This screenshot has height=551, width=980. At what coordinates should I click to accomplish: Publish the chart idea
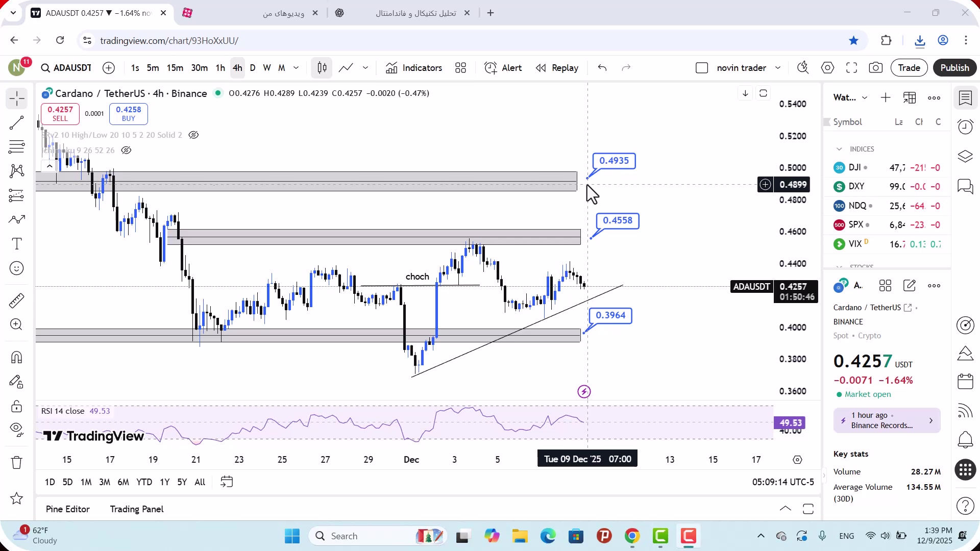point(954,68)
